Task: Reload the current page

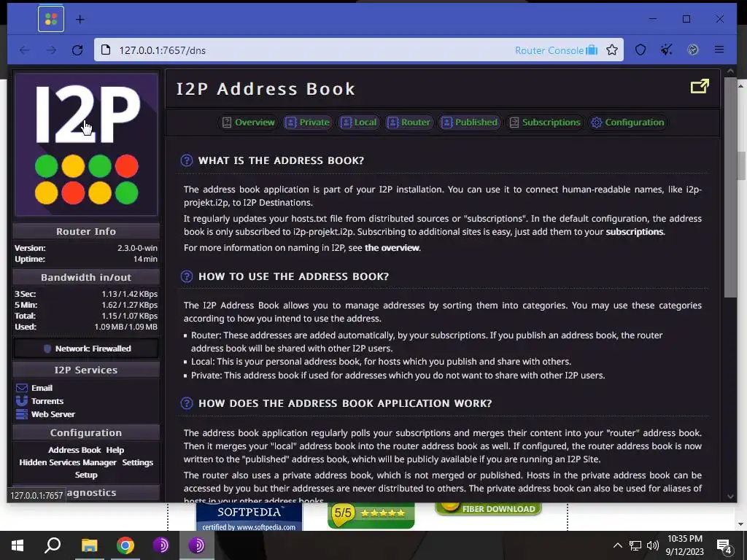Action: (77, 50)
